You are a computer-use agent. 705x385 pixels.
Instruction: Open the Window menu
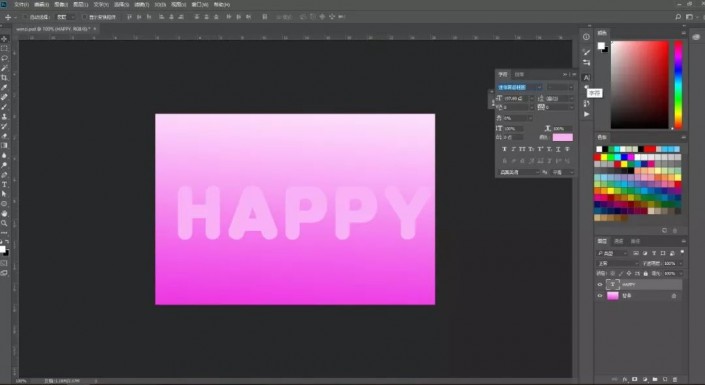pos(199,4)
